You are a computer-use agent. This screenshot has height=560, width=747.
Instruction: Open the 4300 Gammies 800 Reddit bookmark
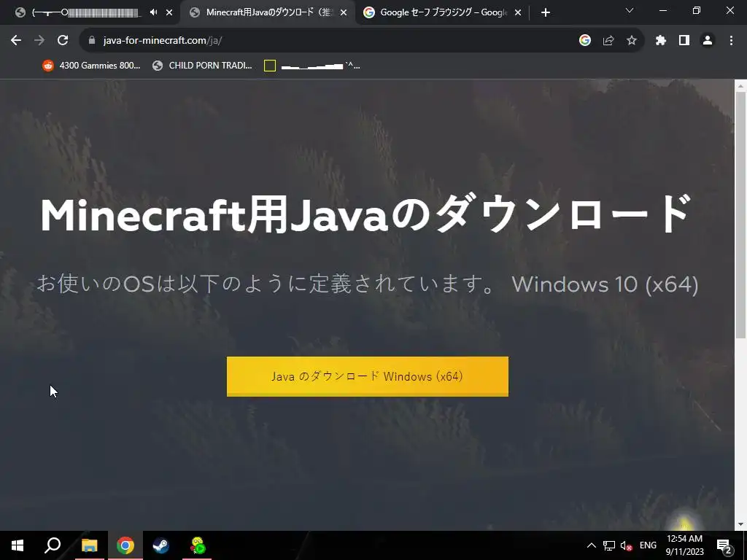tap(91, 66)
